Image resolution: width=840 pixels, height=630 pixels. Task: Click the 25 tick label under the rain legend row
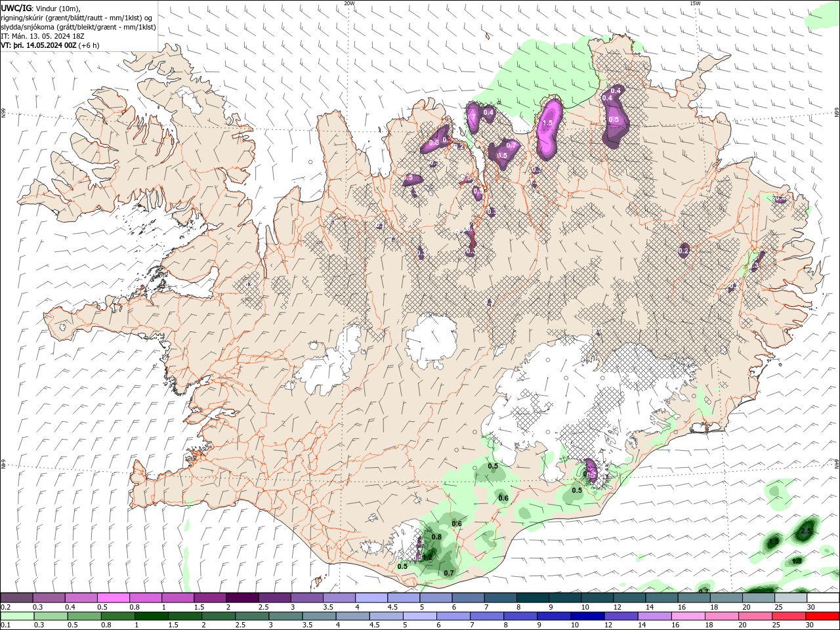tap(776, 625)
